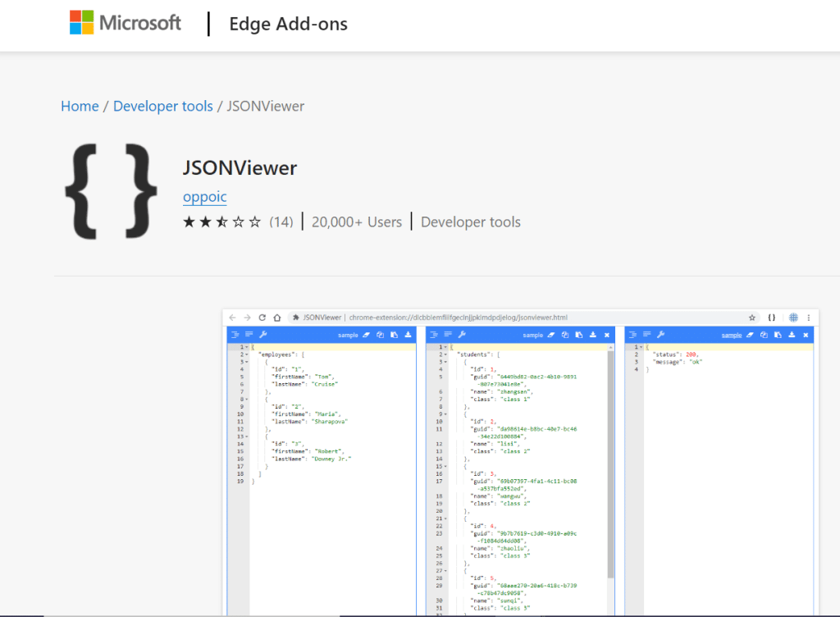Image resolution: width=840 pixels, height=617 pixels.
Task: Click the 20,000+ Users text
Action: pyautogui.click(x=357, y=222)
